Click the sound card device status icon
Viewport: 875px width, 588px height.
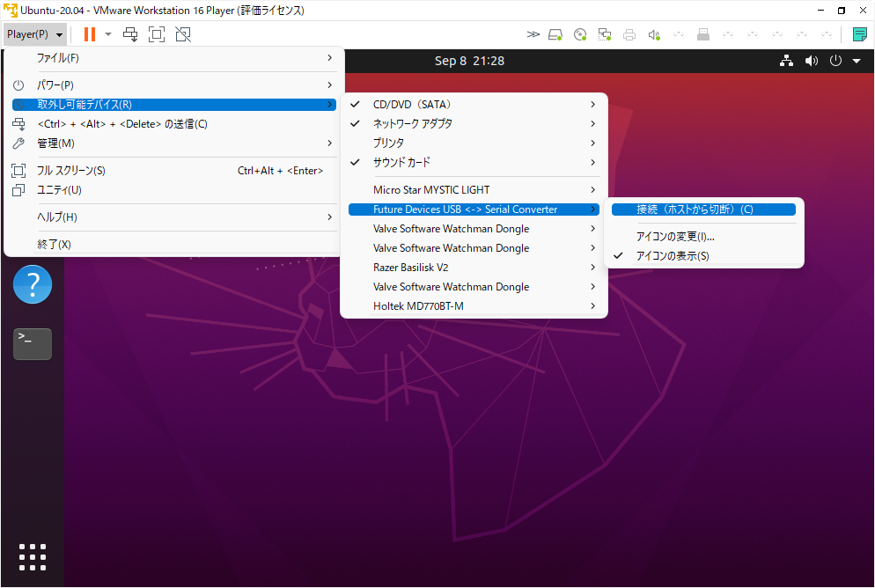[653, 34]
